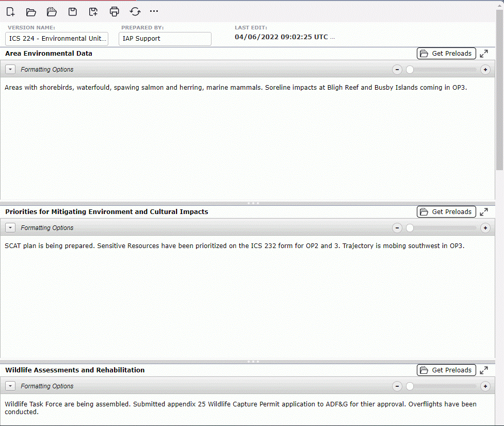Get Preloads for Priorities for Mitigating section
Image resolution: width=504 pixels, height=426 pixels.
pyautogui.click(x=446, y=212)
